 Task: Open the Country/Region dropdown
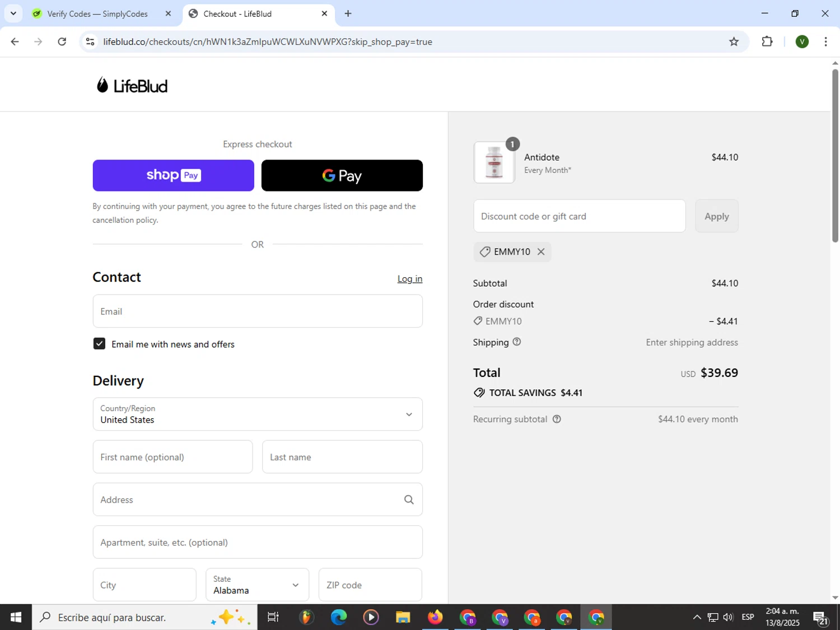tap(258, 414)
